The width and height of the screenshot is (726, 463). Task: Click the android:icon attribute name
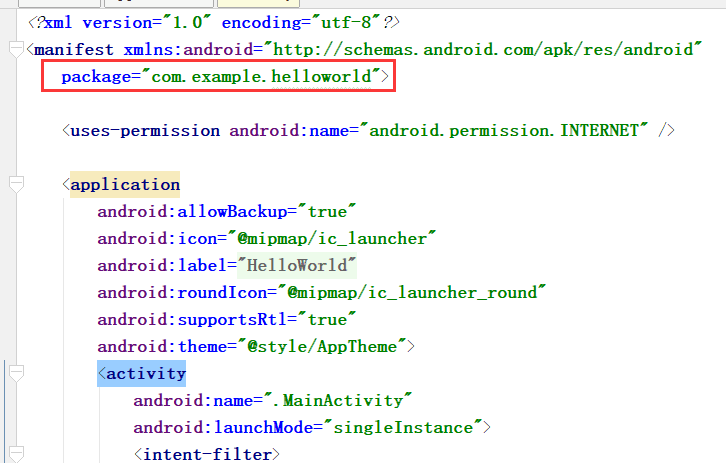[x=157, y=238]
